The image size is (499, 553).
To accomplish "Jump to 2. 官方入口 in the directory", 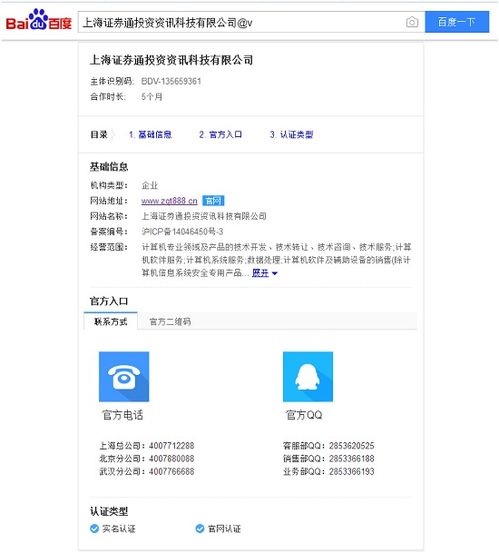I will click(x=220, y=134).
